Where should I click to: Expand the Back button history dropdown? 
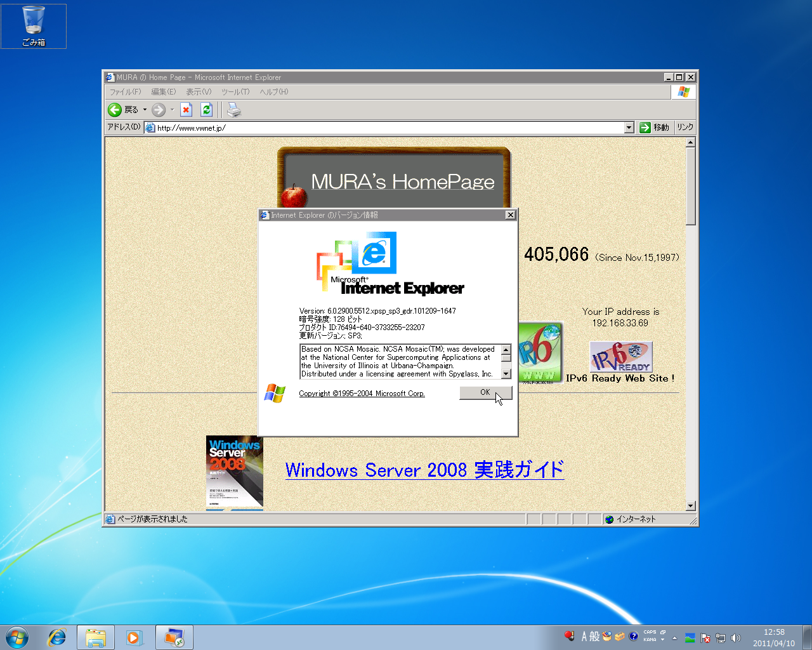pyautogui.click(x=145, y=110)
